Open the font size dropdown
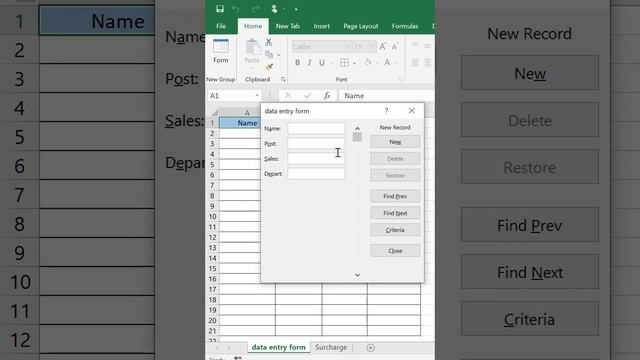The image size is (640, 360). (372, 47)
